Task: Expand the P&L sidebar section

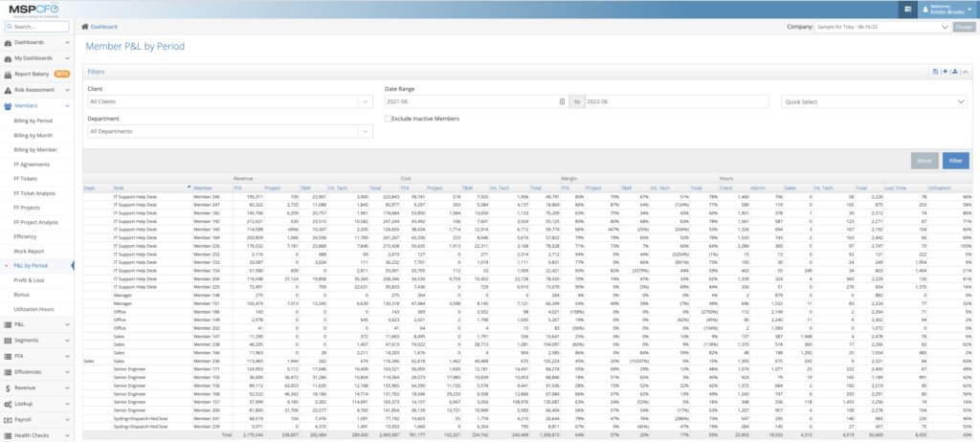Action: 37,324
